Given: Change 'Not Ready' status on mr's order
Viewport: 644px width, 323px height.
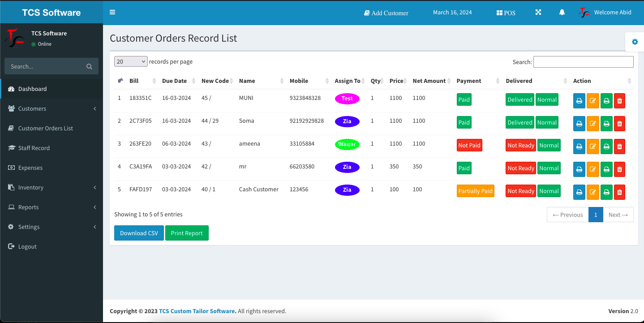Looking at the screenshot, I should coord(520,168).
